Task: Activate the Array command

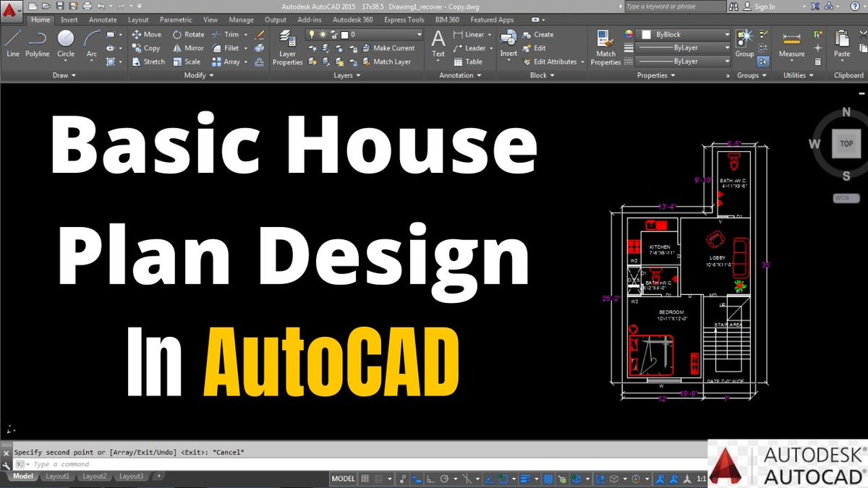Action: click(226, 61)
